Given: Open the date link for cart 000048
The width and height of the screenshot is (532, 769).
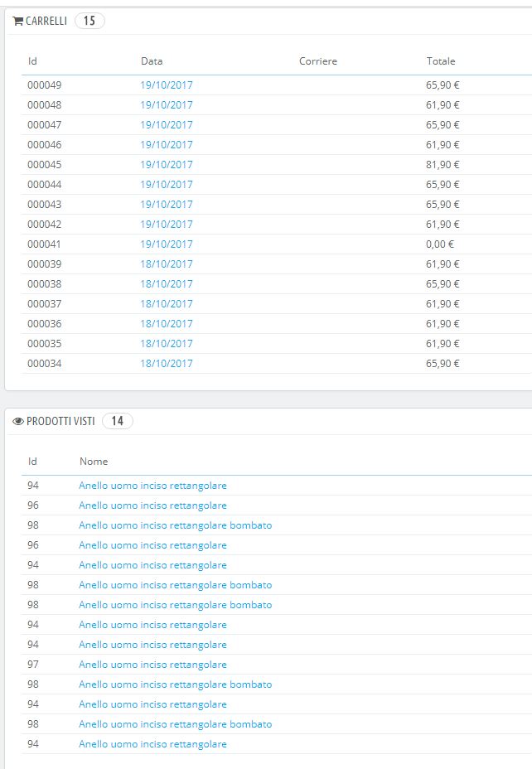Looking at the screenshot, I should tap(167, 105).
